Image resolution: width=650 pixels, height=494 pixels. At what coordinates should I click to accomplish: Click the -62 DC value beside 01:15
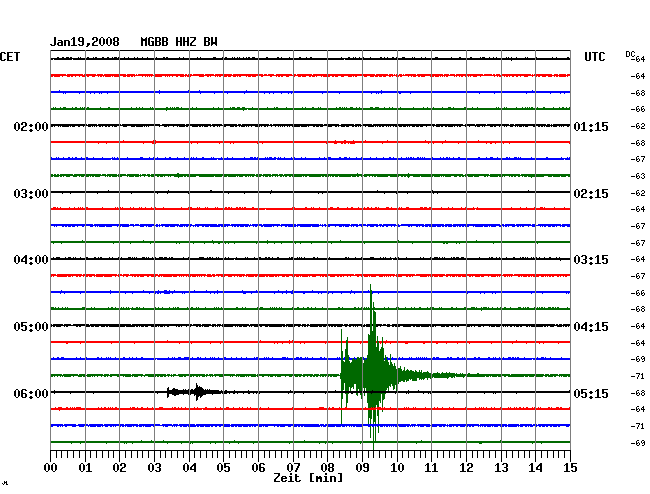point(638,126)
